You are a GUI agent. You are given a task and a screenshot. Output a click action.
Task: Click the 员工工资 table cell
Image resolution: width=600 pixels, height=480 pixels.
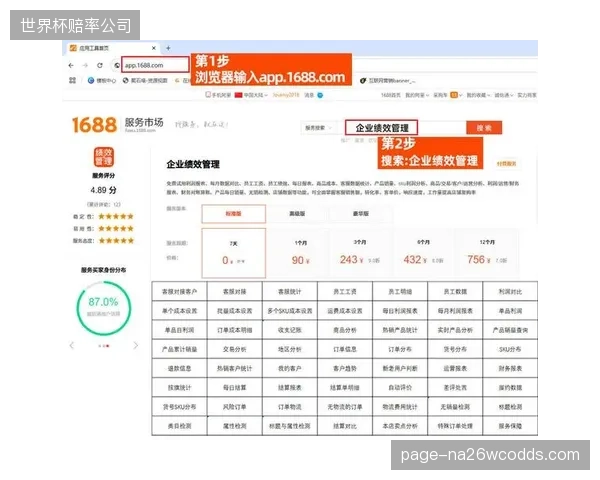coord(345,292)
